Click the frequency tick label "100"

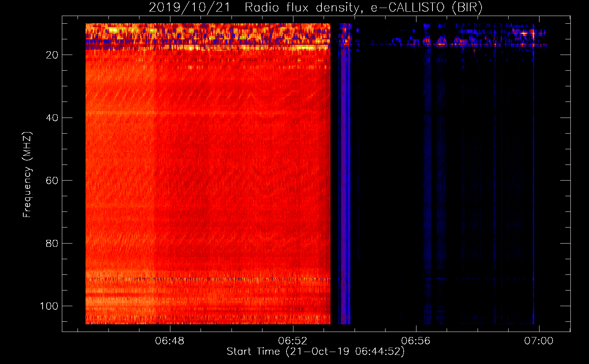pos(49,306)
